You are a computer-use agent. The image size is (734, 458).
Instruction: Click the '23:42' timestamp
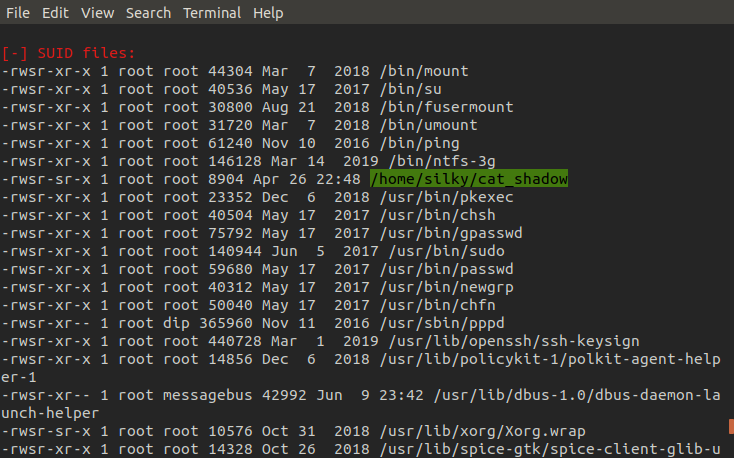[x=401, y=395]
